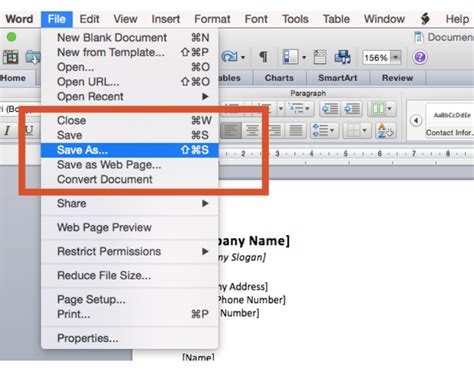Choose New Blank Document menu item
Viewport: 474px width, 370px height.
(130, 38)
